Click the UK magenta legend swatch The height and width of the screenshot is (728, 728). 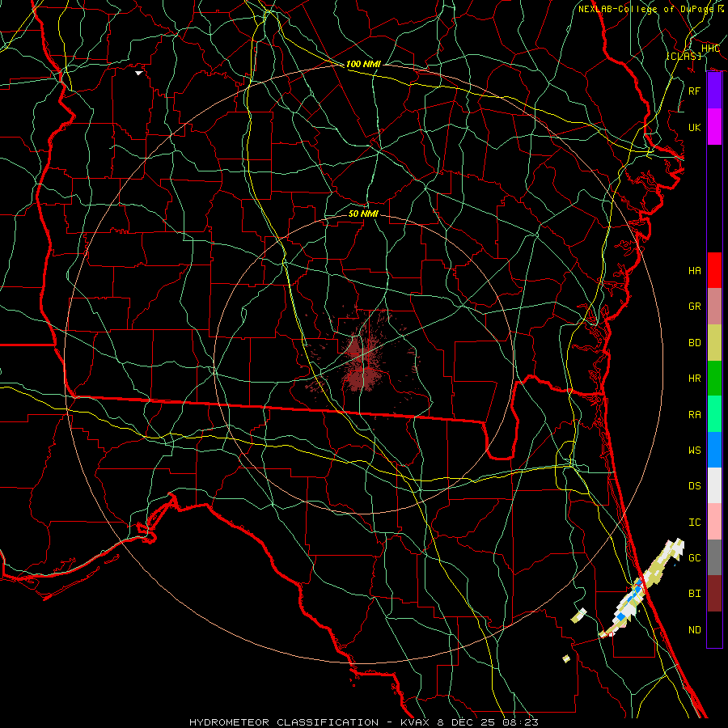pos(714,127)
